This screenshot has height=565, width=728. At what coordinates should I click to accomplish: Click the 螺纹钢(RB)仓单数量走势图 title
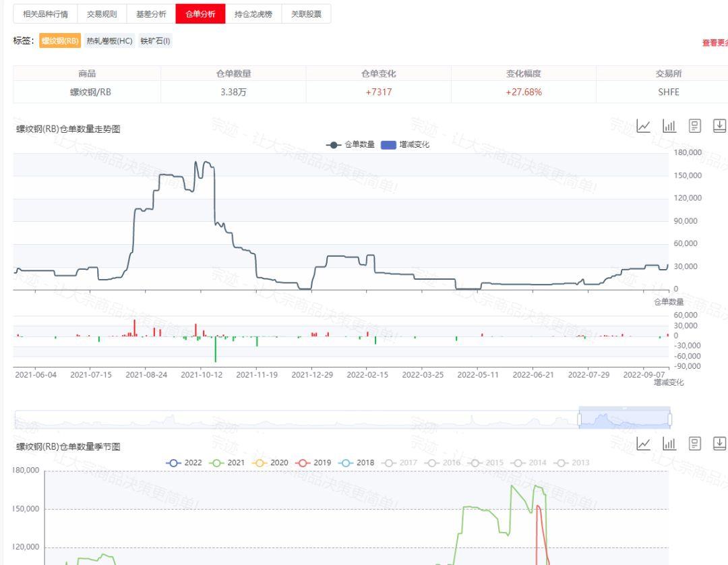[68, 129]
